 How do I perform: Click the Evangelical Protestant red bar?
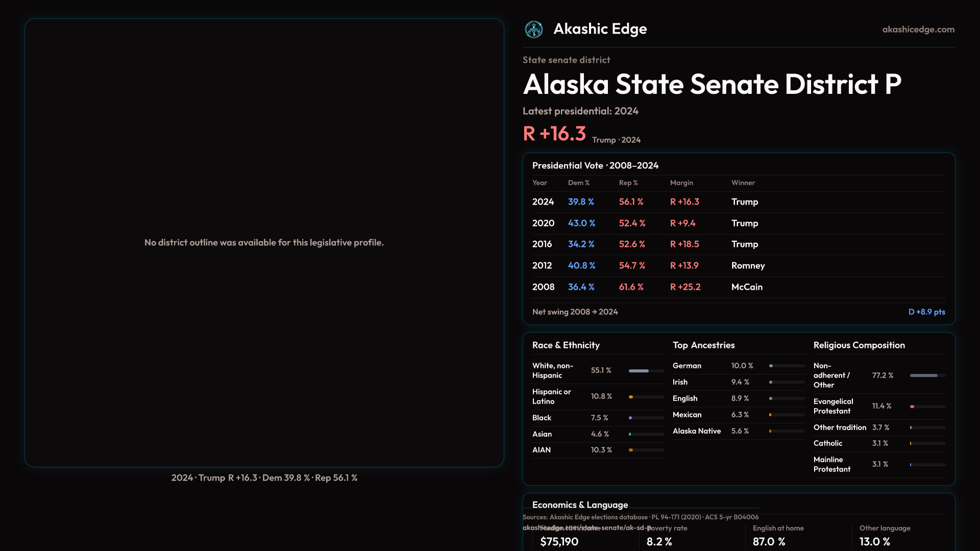(927, 407)
